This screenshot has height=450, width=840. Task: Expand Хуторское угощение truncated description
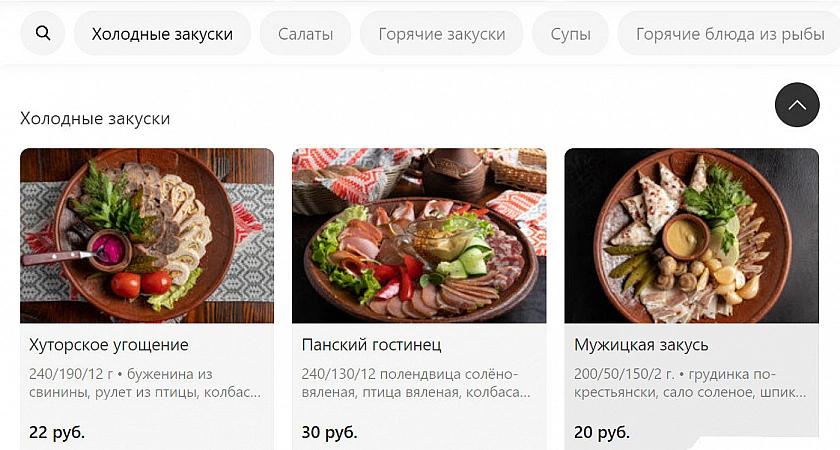point(145,383)
